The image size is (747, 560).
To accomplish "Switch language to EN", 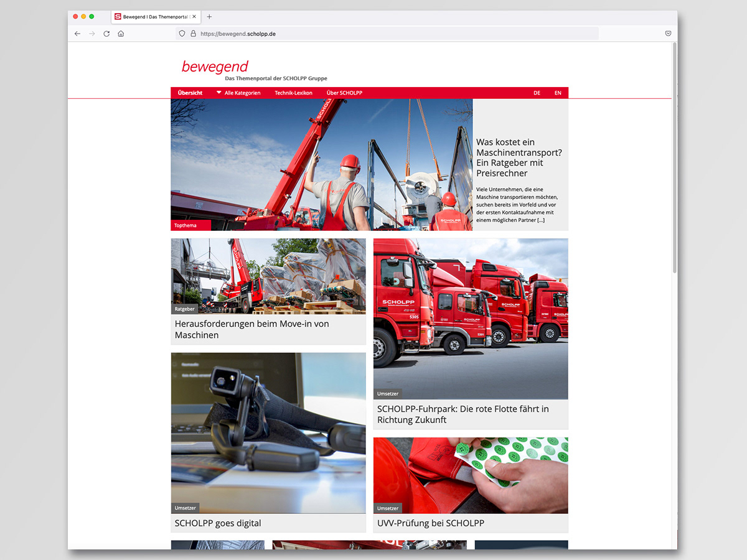I will [x=558, y=93].
